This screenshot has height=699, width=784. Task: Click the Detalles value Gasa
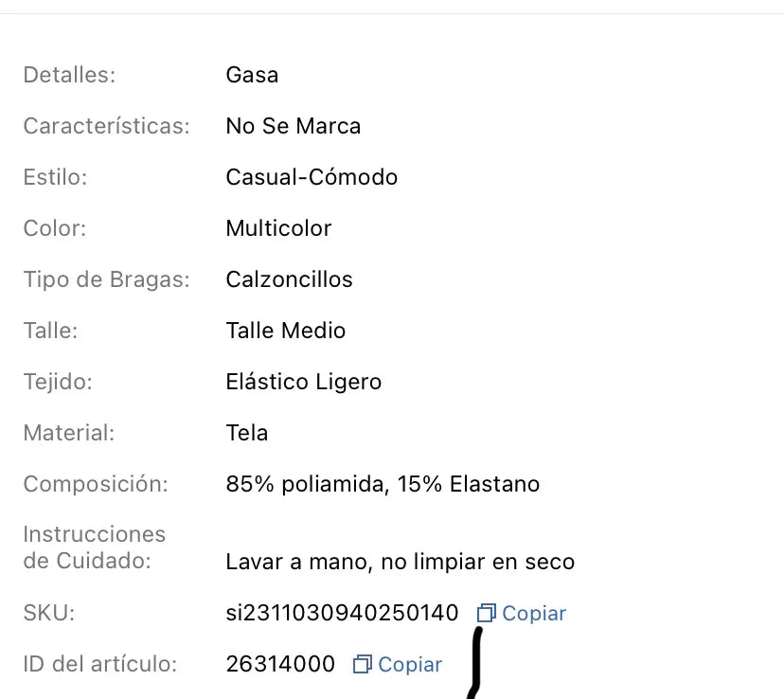point(252,75)
